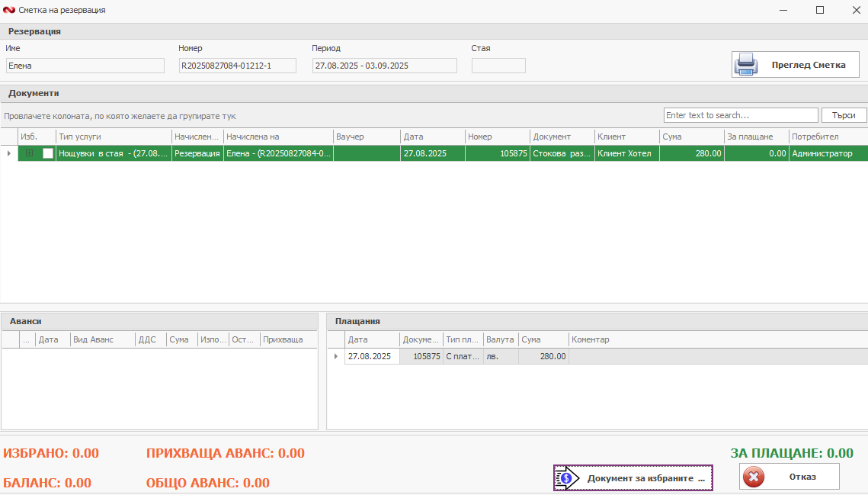Select the Клиент Хотел cell in documents

[626, 153]
